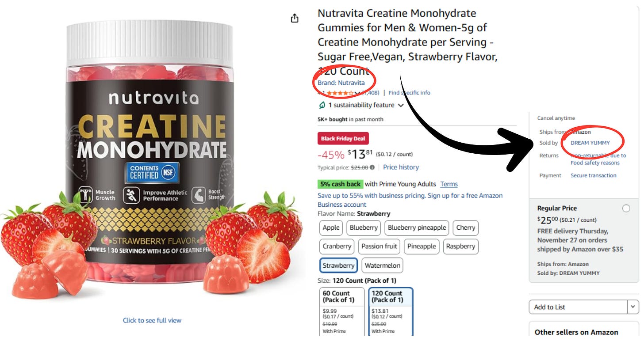Expand the rating breakdown chevron
This screenshot has width=644, height=341.
pyautogui.click(x=357, y=93)
